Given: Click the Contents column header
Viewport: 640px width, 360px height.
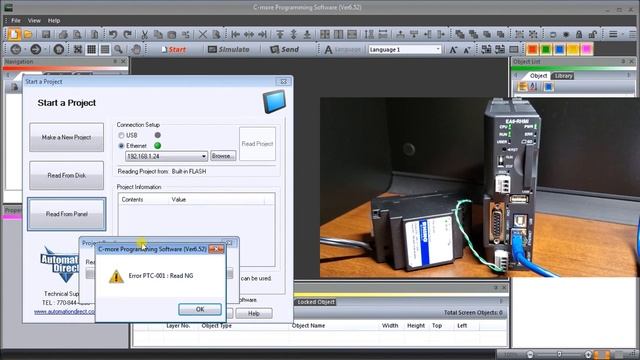Looking at the screenshot, I should pyautogui.click(x=132, y=200).
